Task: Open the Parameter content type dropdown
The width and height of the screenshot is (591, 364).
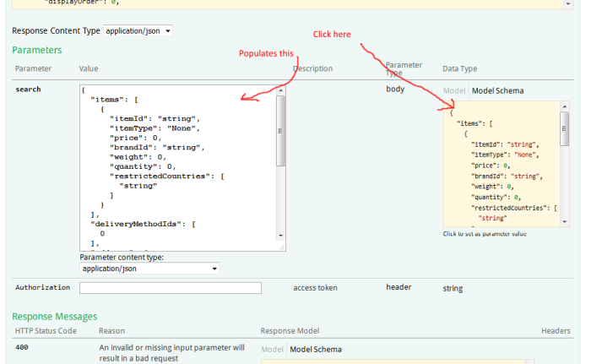Action: [x=149, y=269]
